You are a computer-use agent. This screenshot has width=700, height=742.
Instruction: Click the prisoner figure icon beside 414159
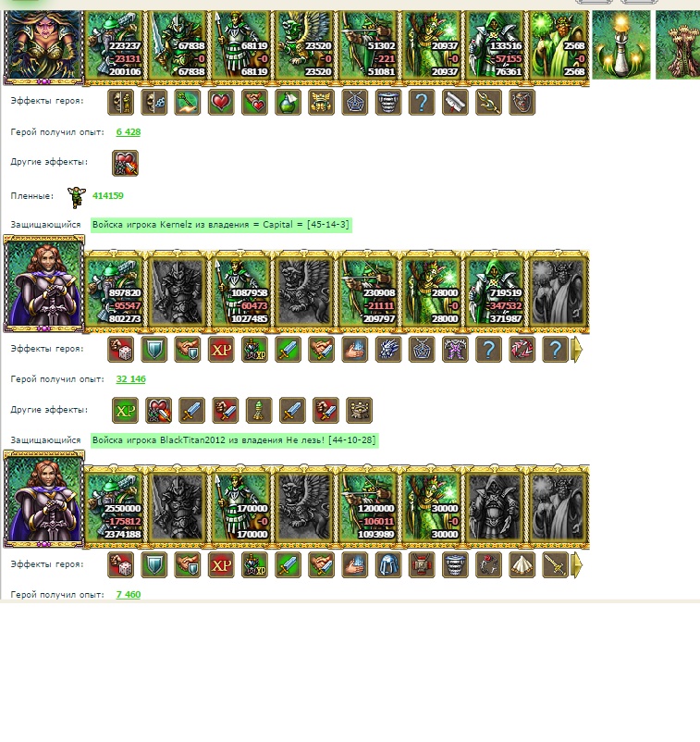click(76, 197)
